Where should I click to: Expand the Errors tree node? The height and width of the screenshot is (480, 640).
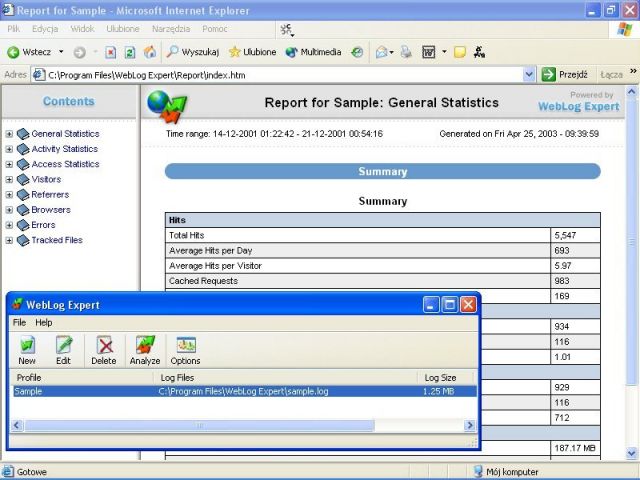(x=9, y=225)
